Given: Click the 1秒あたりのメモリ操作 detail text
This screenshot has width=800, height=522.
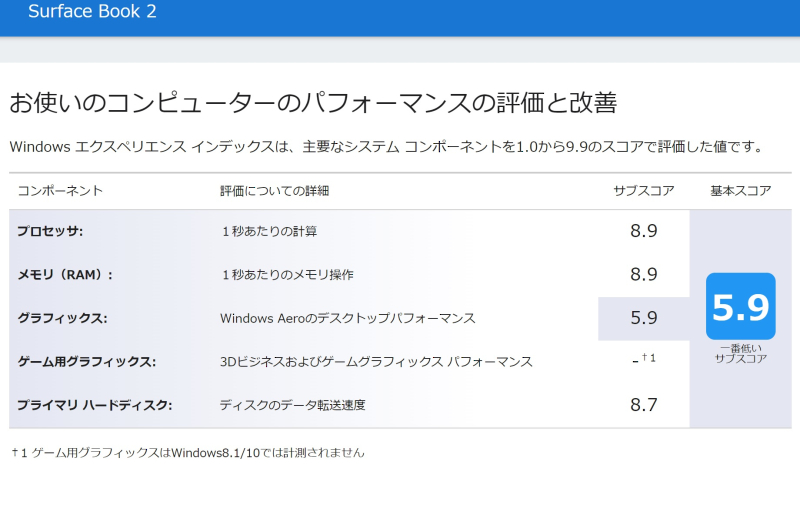Looking at the screenshot, I should click(x=287, y=275).
